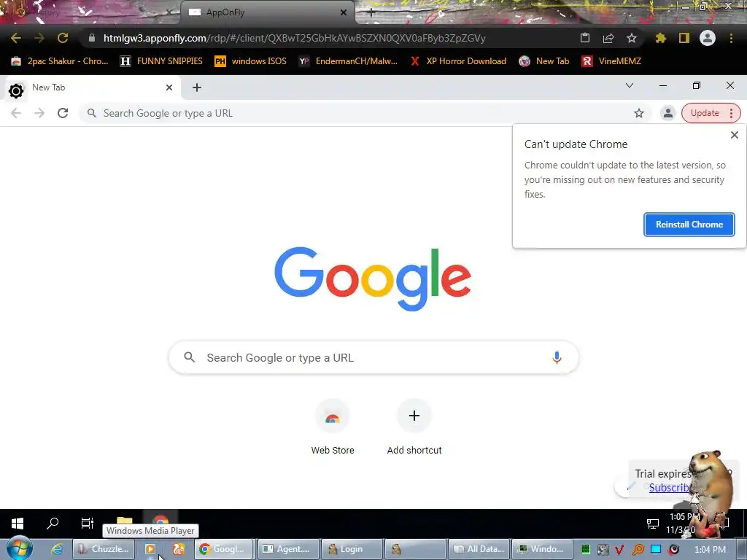Open the 2pac Shakur bookmark
Image resolution: width=747 pixels, height=560 pixels.
click(60, 61)
